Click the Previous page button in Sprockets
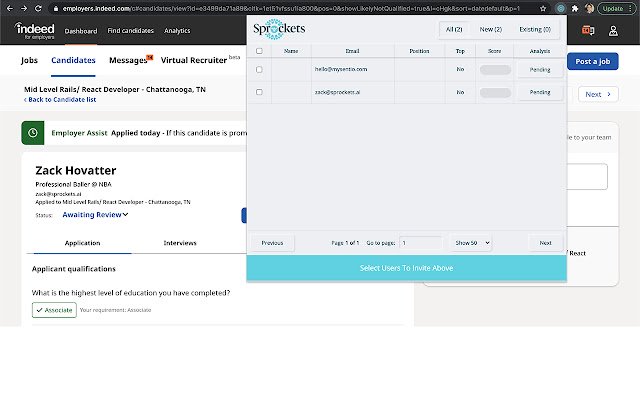Screen dimensions: 640x400 coord(272,243)
